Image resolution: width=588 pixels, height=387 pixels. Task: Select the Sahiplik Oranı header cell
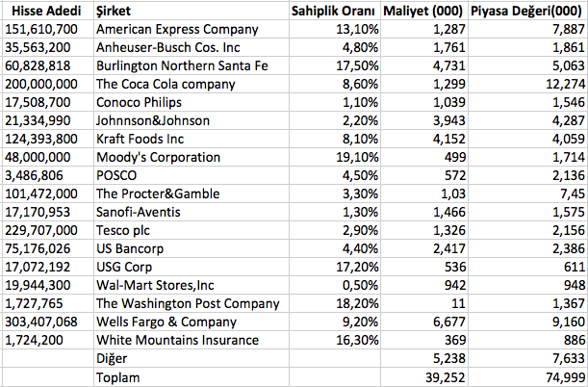point(336,10)
